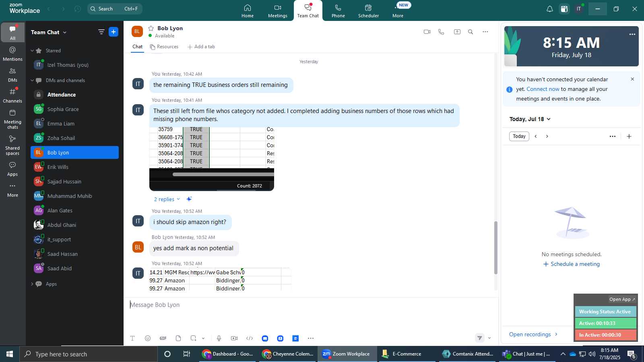Select the Team Chat top tab
Viewport: 644px width, 362px height.
click(308, 11)
